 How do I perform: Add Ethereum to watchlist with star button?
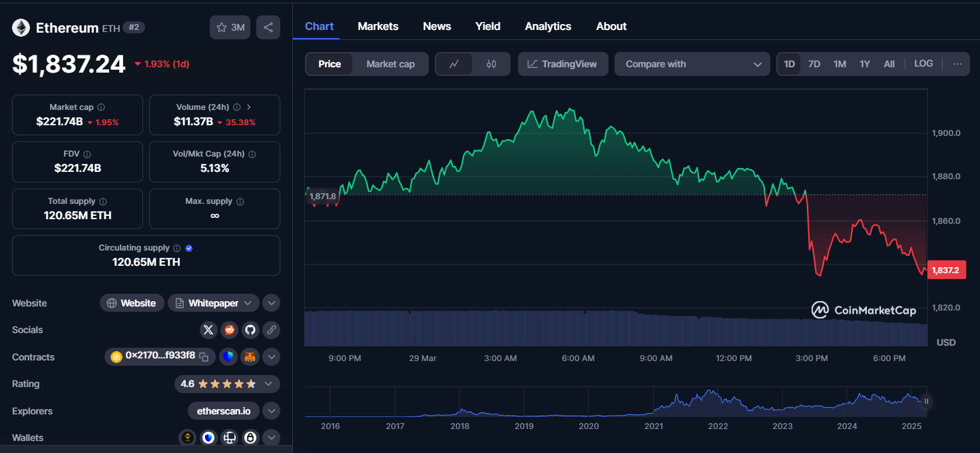point(230,27)
